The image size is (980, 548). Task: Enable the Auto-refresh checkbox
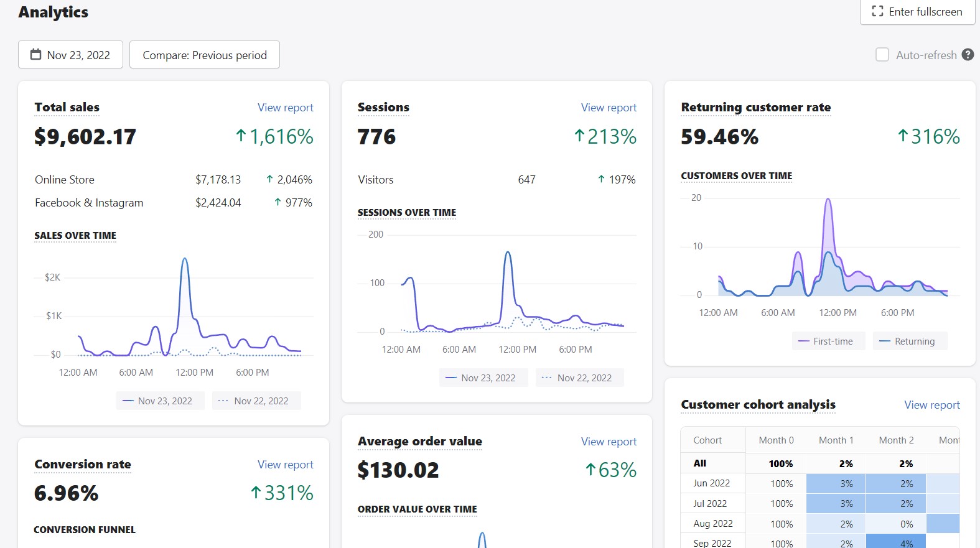click(882, 55)
